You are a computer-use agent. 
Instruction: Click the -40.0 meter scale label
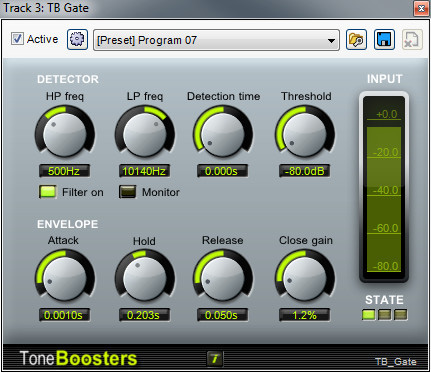point(385,190)
